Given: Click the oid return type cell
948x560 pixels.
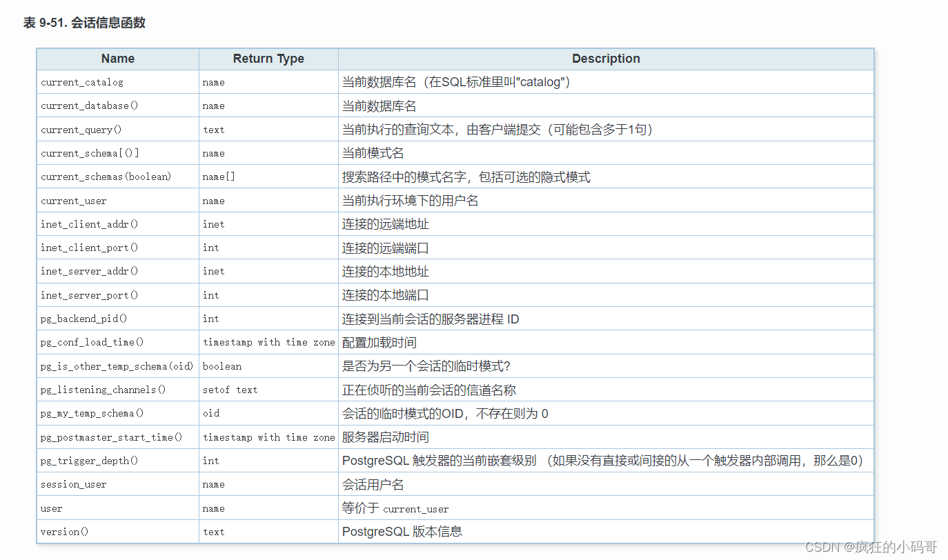Looking at the screenshot, I should click(x=268, y=413).
